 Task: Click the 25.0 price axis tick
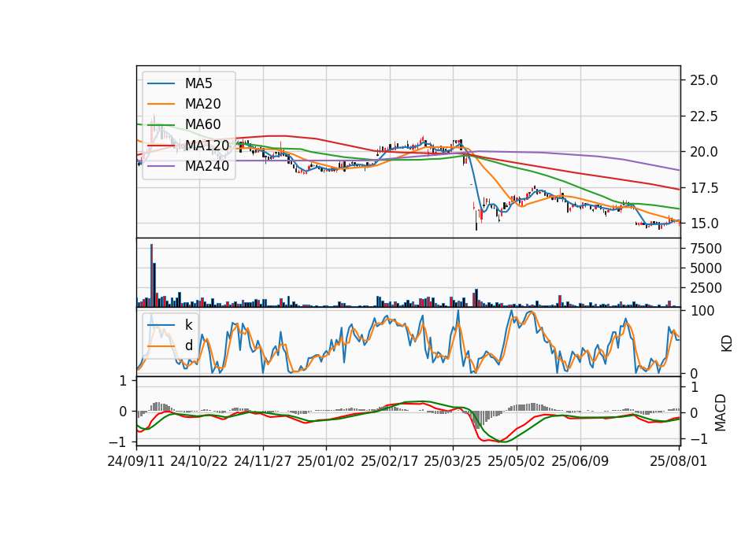(704, 80)
